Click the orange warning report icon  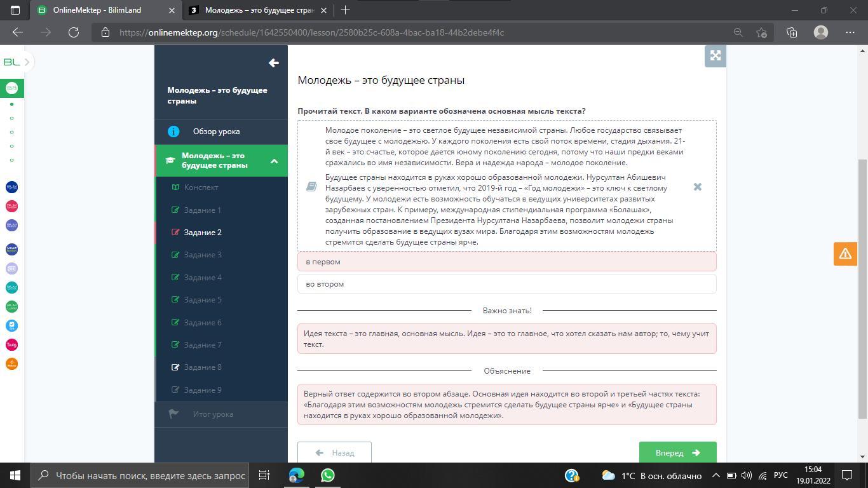coord(845,254)
